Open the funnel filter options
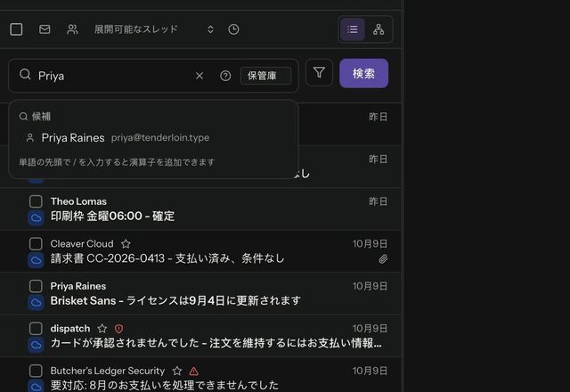Image resolution: width=570 pixels, height=392 pixels. pyautogui.click(x=319, y=73)
